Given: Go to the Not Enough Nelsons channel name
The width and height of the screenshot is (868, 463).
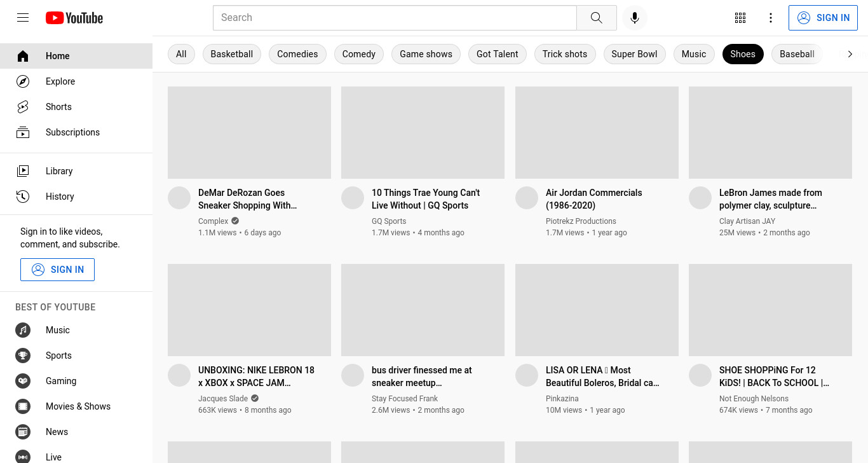Looking at the screenshot, I should click(x=754, y=399).
